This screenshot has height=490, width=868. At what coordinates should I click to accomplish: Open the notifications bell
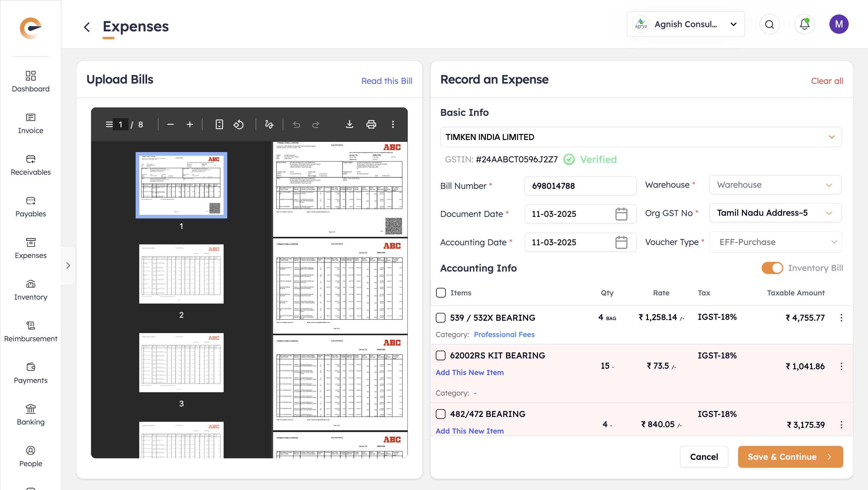pos(804,24)
